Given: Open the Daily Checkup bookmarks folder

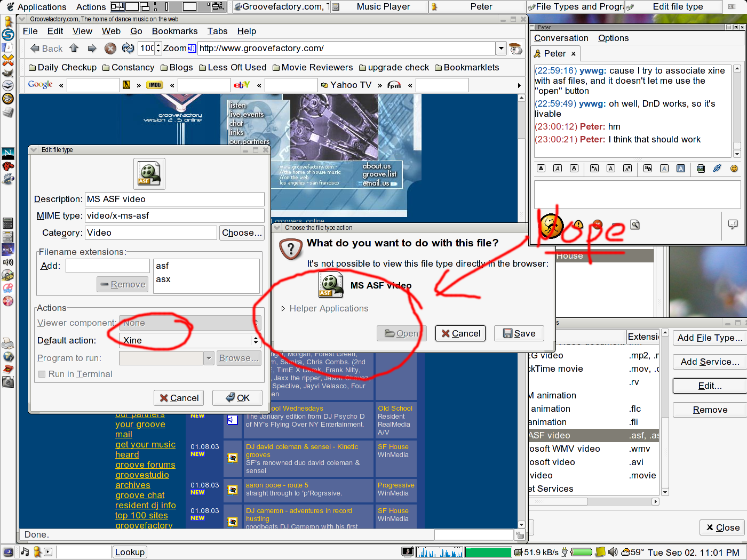Looking at the screenshot, I should coord(62,68).
